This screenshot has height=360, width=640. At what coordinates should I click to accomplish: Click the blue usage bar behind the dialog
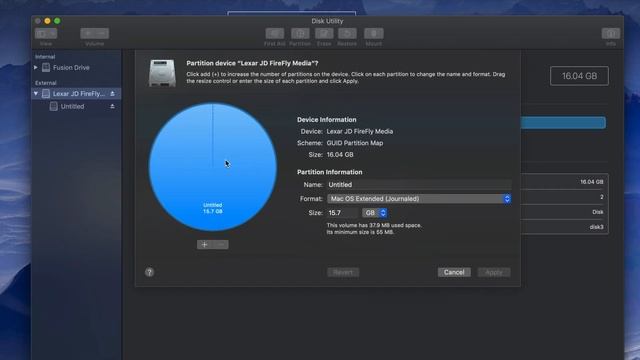point(563,123)
